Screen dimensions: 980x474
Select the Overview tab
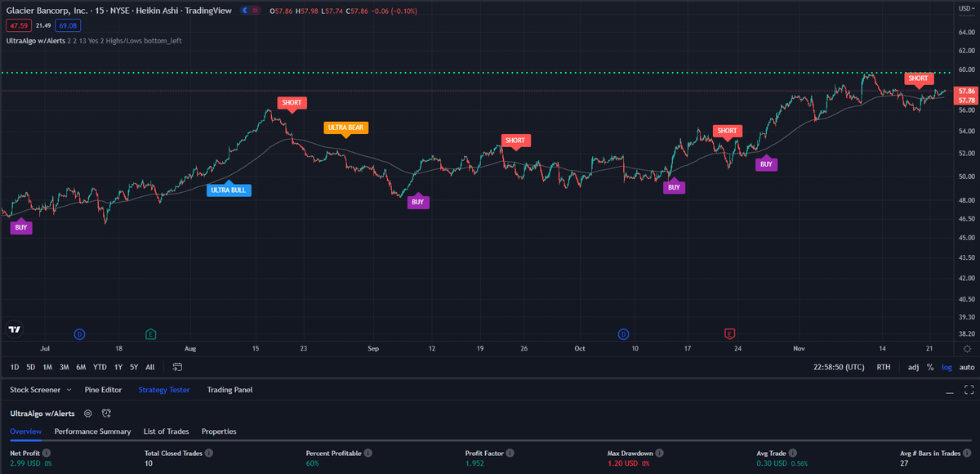[x=26, y=431]
